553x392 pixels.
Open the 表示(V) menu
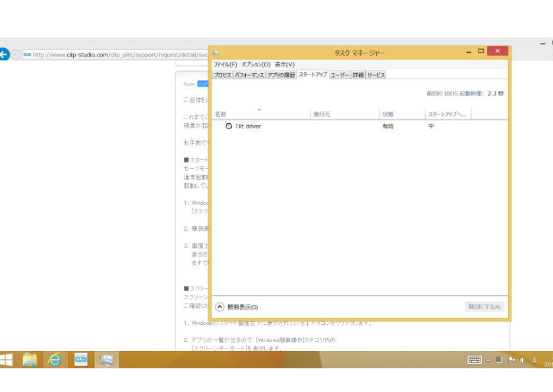pyautogui.click(x=285, y=65)
